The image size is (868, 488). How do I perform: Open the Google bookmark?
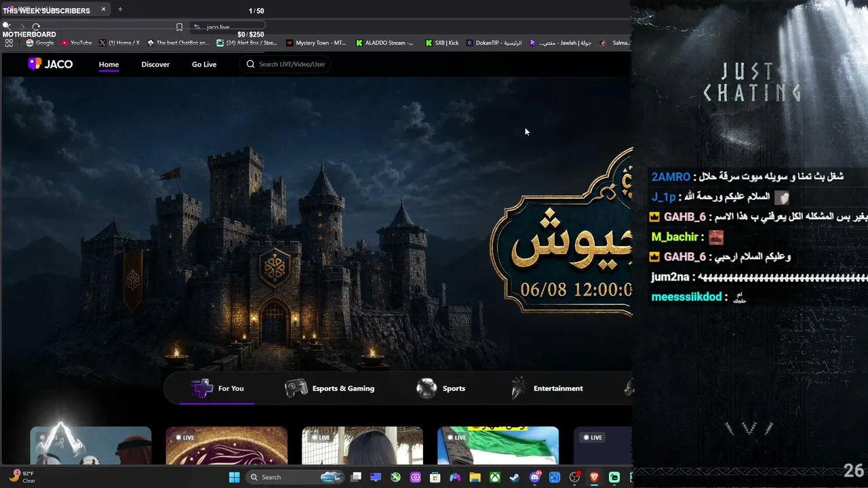[40, 43]
